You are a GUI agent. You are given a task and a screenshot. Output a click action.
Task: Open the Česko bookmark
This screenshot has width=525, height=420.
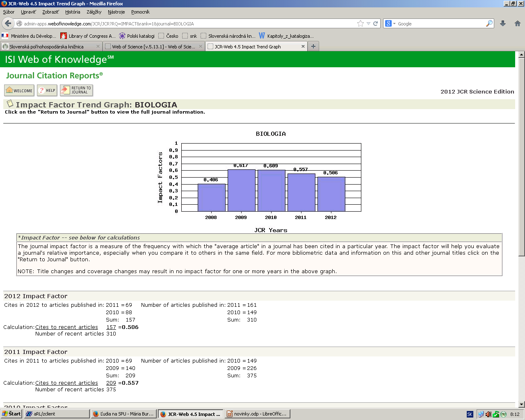(x=168, y=36)
